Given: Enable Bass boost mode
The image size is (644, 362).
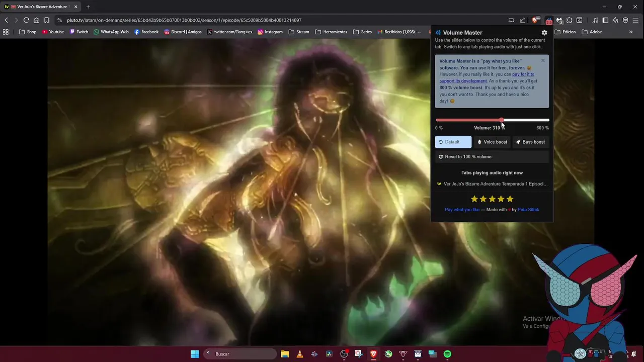Looking at the screenshot, I should pos(530,142).
